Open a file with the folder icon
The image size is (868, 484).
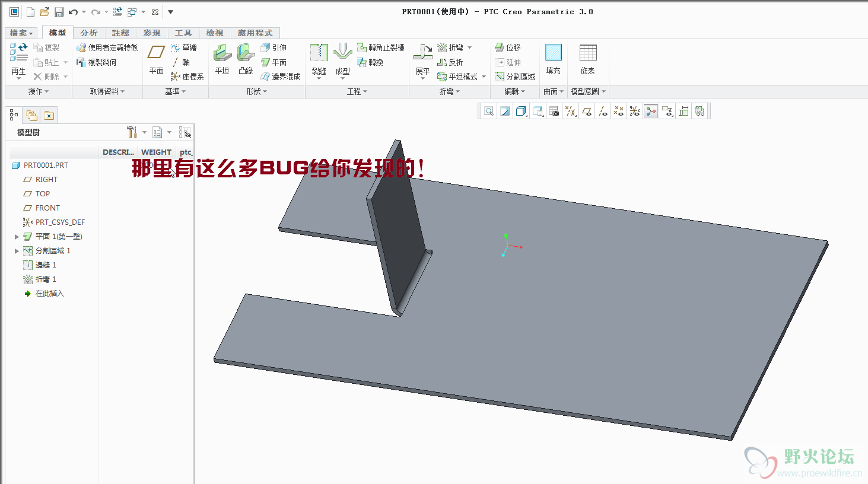tap(44, 12)
